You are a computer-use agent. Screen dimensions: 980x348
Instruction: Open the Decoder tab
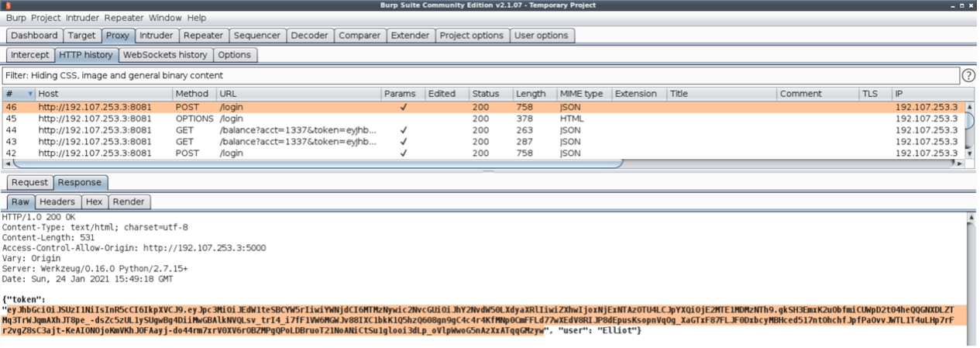click(309, 36)
